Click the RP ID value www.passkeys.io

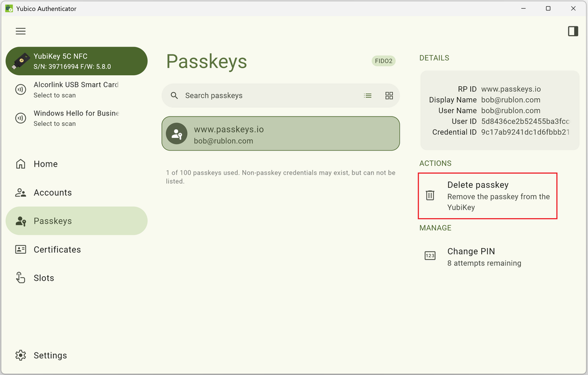[511, 89]
